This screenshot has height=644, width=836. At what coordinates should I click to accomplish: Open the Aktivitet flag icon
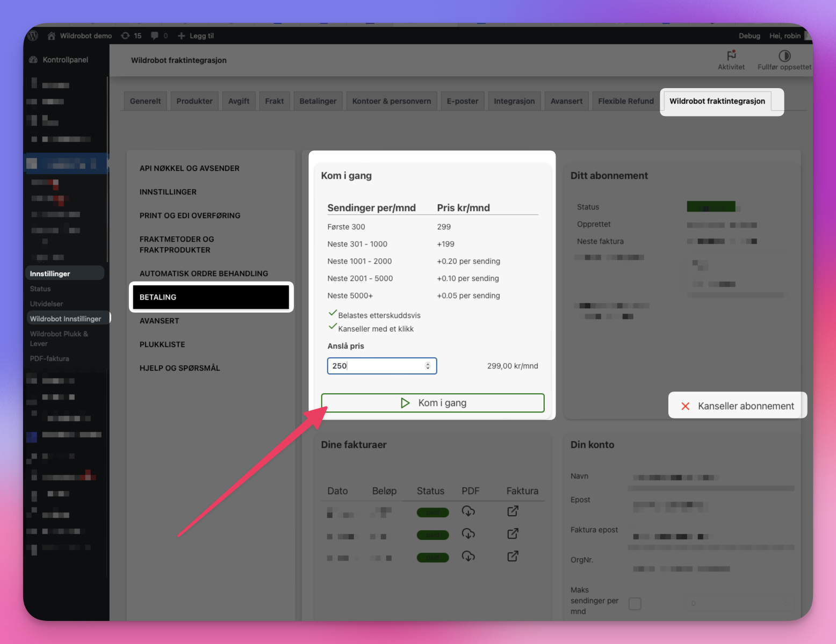tap(731, 55)
